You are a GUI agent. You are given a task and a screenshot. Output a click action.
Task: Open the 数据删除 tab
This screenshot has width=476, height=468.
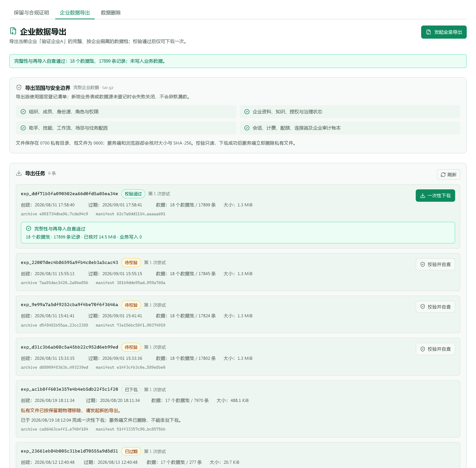coord(111,13)
